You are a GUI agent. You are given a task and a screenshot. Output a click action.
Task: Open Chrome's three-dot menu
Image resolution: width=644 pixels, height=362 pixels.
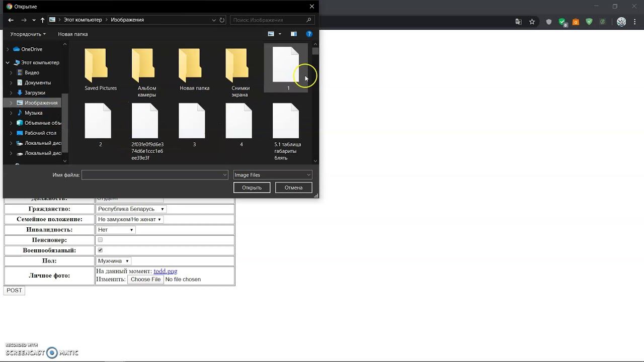pyautogui.click(x=634, y=22)
